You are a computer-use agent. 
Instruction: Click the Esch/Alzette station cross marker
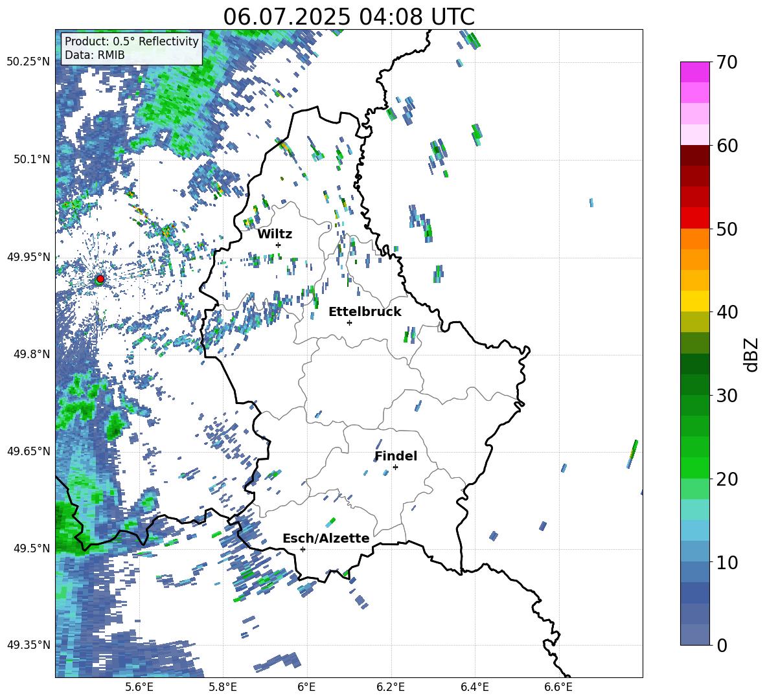tap(303, 549)
